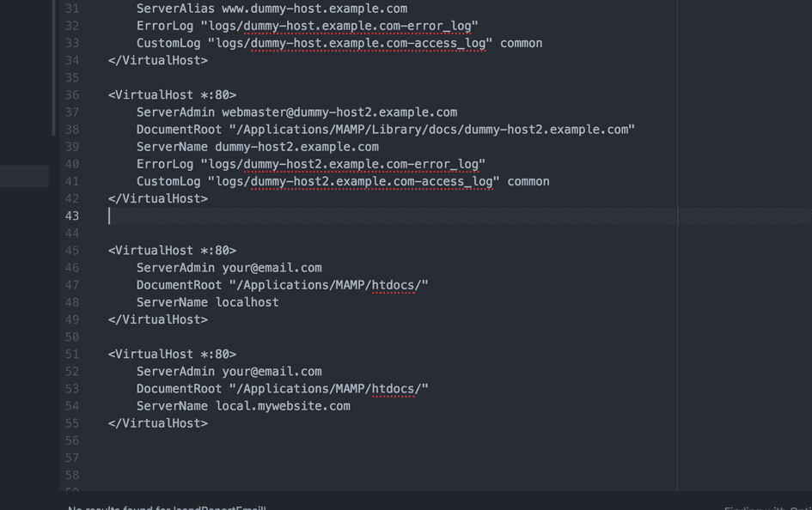Place cursor on ServerName localhost line
The height and width of the screenshot is (510, 812).
pyautogui.click(x=206, y=301)
